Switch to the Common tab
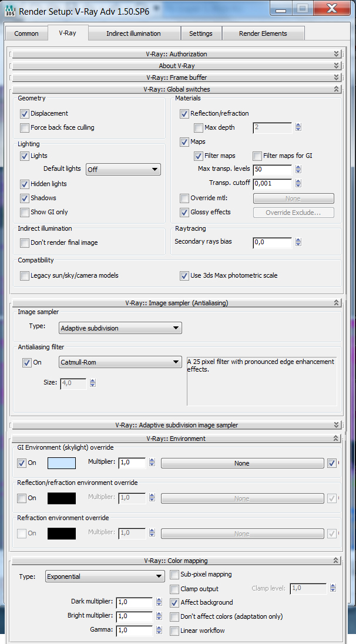356x644 pixels. pos(26,33)
